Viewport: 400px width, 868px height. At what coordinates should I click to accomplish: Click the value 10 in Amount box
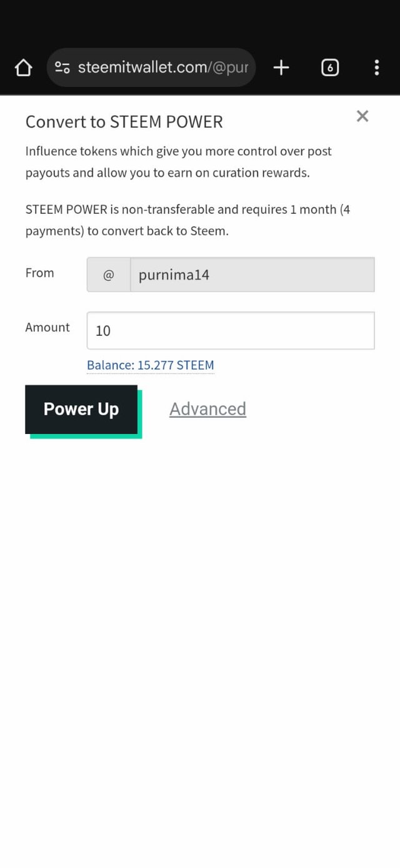point(103,331)
